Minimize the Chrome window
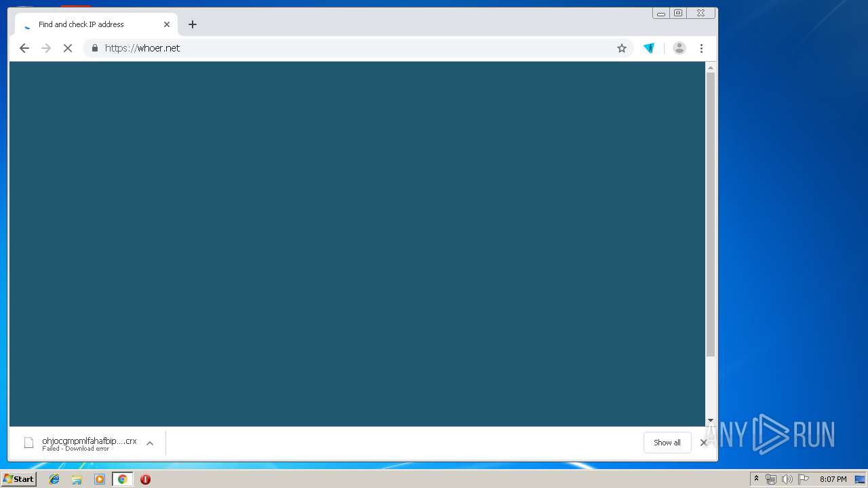Viewport: 868px width, 488px height. (660, 13)
